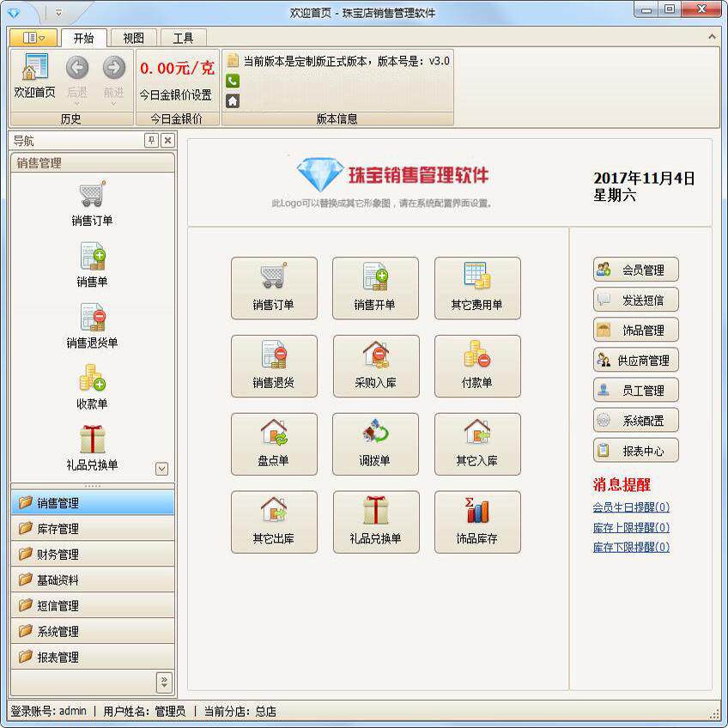This screenshot has height=728, width=728.
Task: Click the 供应商管理 button
Action: click(635, 360)
